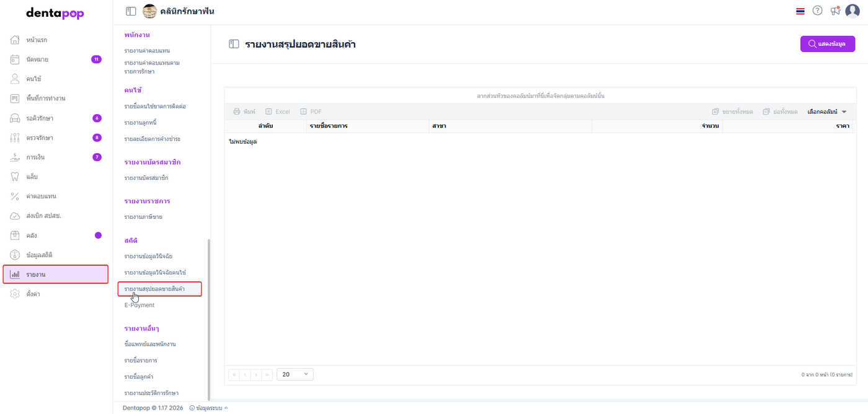Sort by the สาขา column header

(x=510, y=126)
